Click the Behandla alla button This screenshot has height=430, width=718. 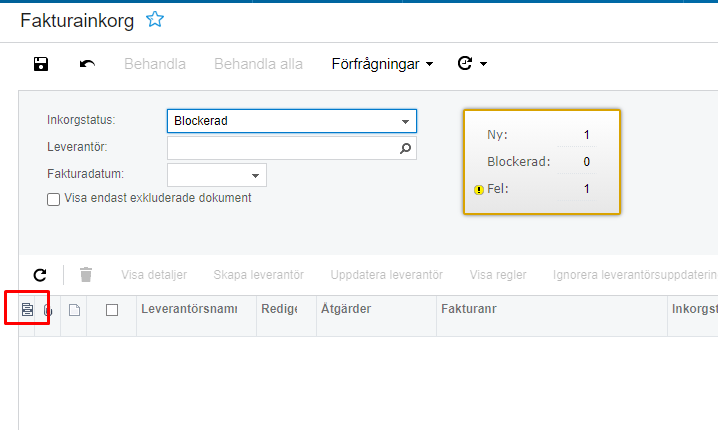click(x=258, y=64)
